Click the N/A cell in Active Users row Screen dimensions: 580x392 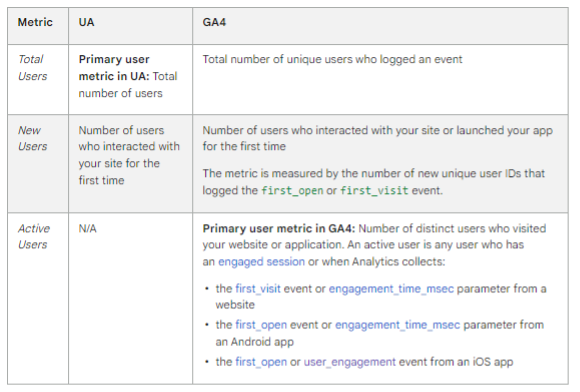coord(87,229)
